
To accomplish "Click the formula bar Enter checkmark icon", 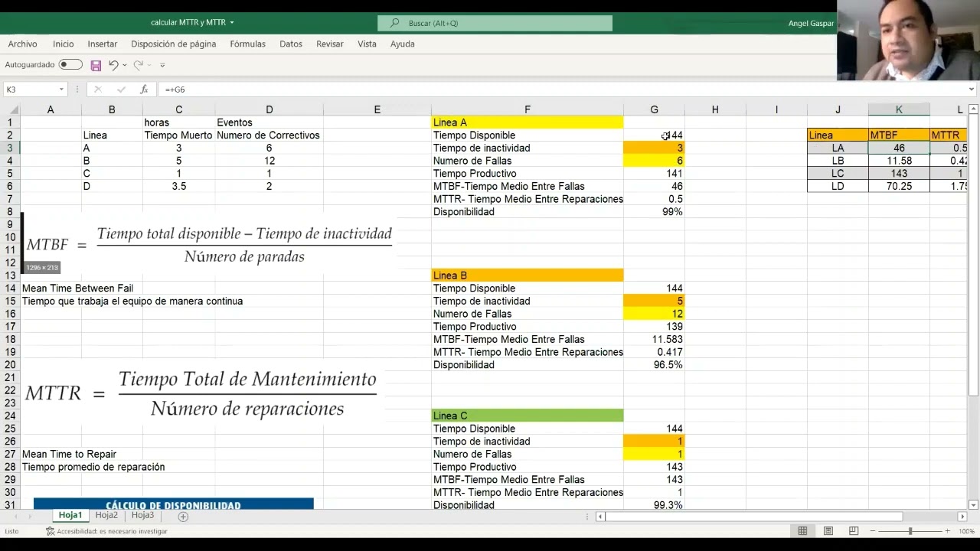I will (x=121, y=90).
